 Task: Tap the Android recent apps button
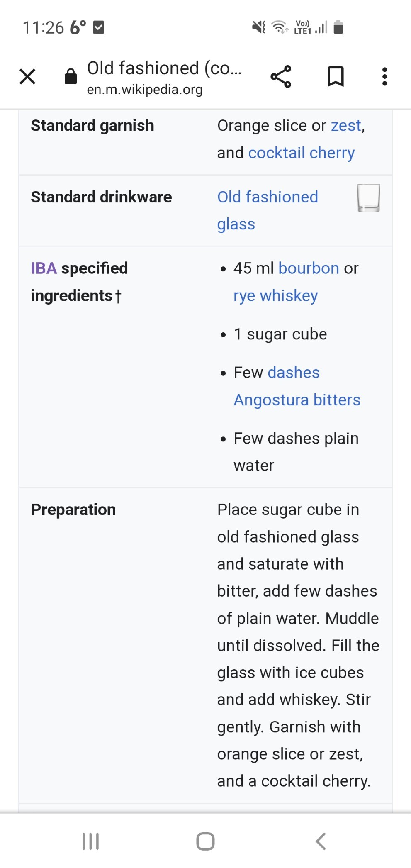tap(90, 841)
